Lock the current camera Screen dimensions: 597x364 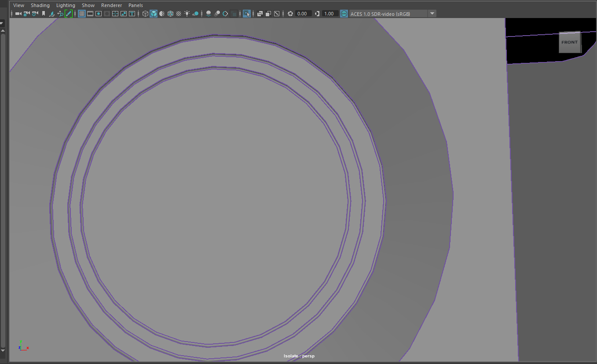26,14
